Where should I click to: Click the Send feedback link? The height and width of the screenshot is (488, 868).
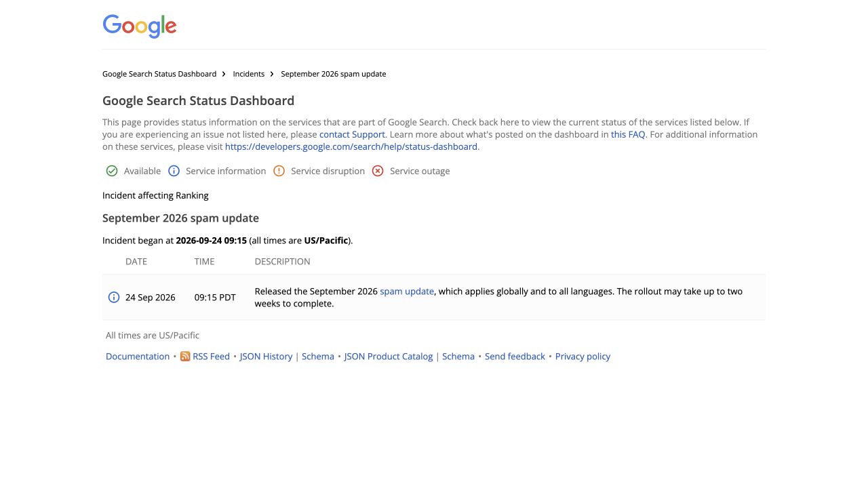515,357
